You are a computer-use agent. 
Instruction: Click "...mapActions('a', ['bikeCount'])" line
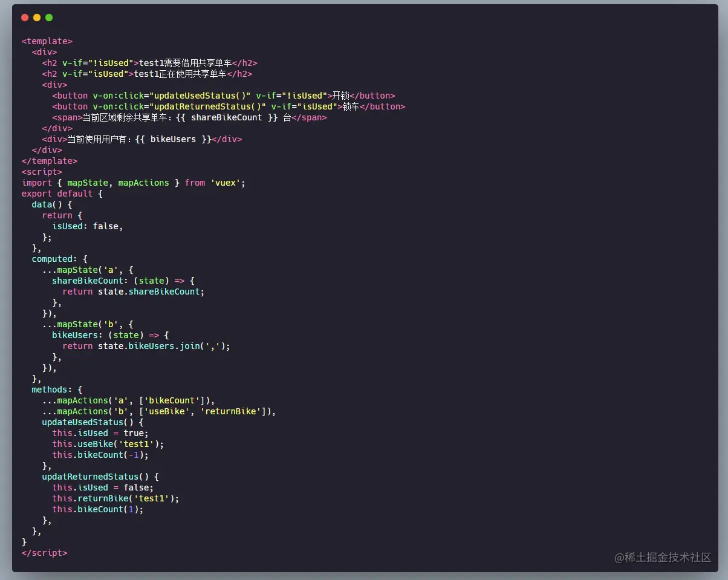[129, 400]
